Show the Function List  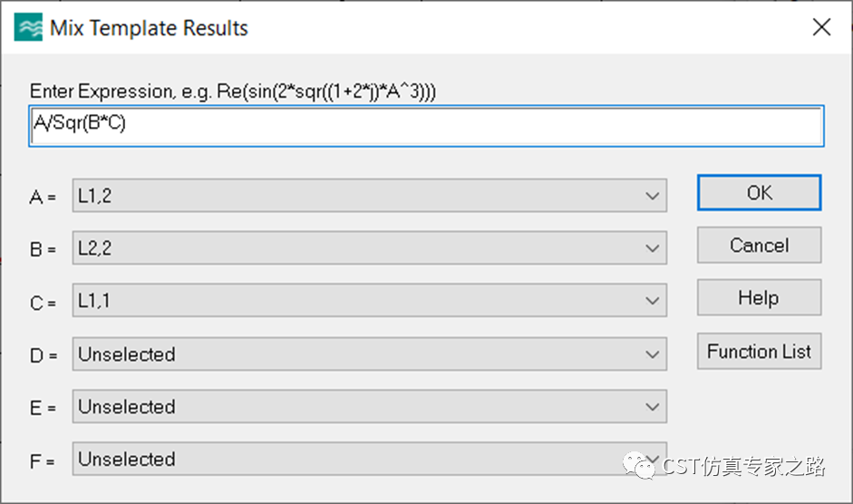click(759, 351)
